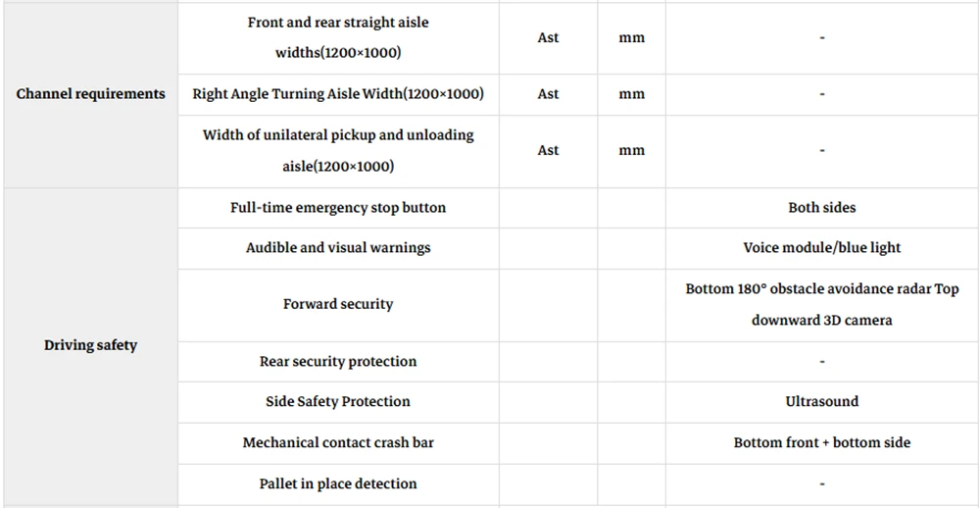Select Right Angle Turning Aisle Width text
This screenshot has width=980, height=508.
tap(338, 94)
